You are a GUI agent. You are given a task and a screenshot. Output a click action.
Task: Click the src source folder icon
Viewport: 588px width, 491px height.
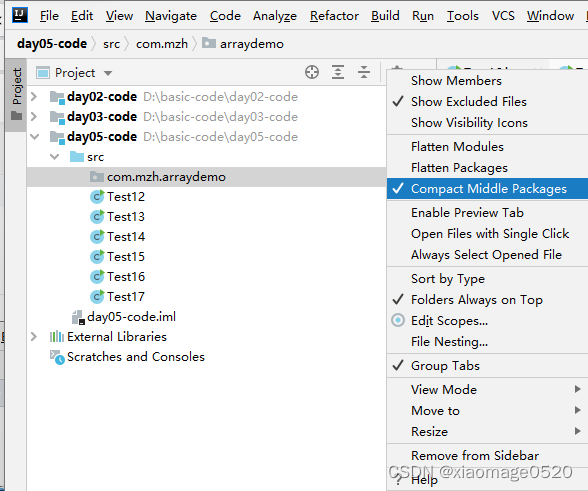click(77, 156)
